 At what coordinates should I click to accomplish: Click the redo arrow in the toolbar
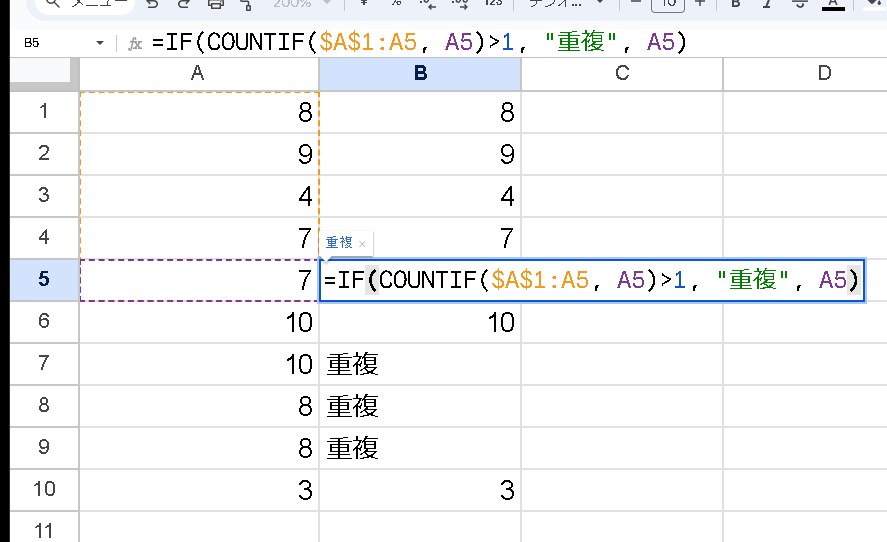181,4
